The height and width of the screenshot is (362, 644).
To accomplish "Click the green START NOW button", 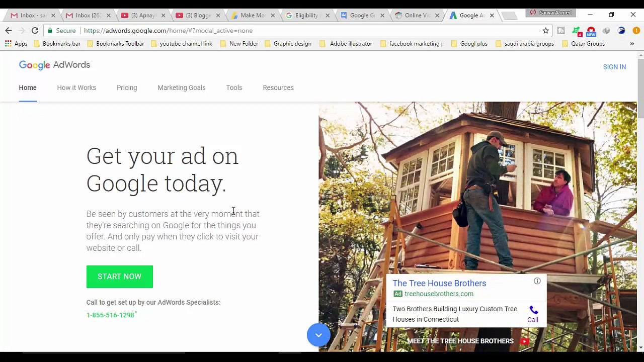I will point(119,277).
